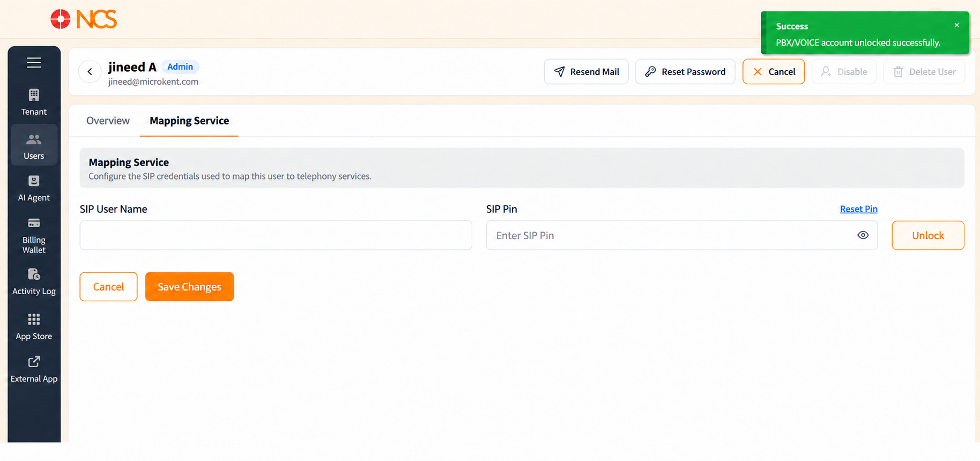Launch External App from the sidebar
The width and height of the screenshot is (980, 461).
point(34,369)
